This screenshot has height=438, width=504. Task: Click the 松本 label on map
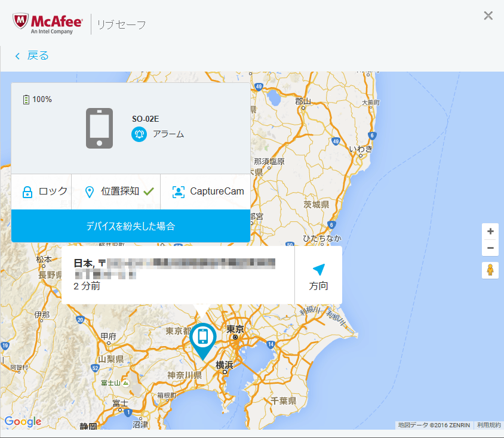[x=44, y=259]
